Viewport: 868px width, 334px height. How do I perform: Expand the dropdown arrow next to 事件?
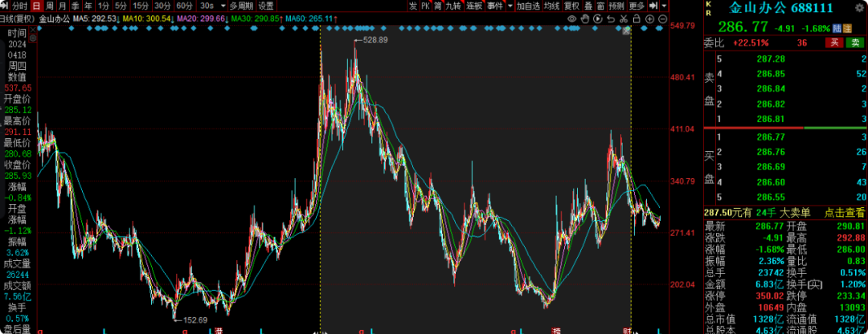pyautogui.click(x=510, y=6)
